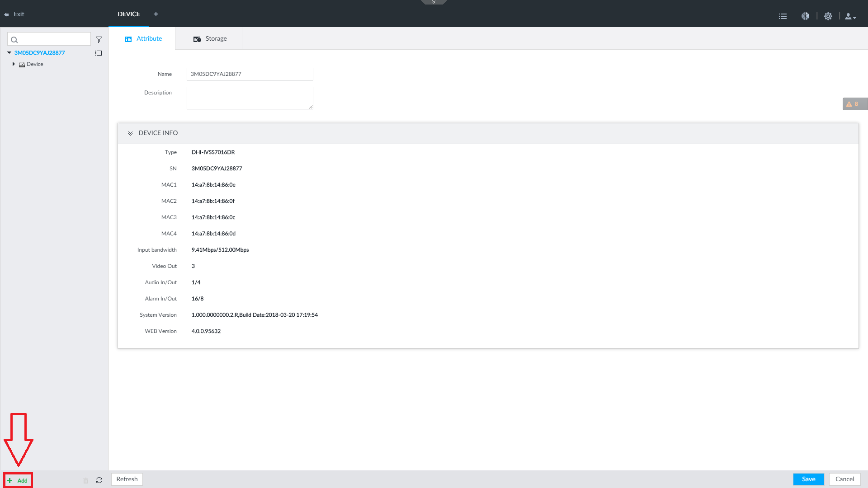Screen dimensions: 868x488
Task: Collapse the 3M05DC9YAJ28877 tree node
Action: (9, 53)
